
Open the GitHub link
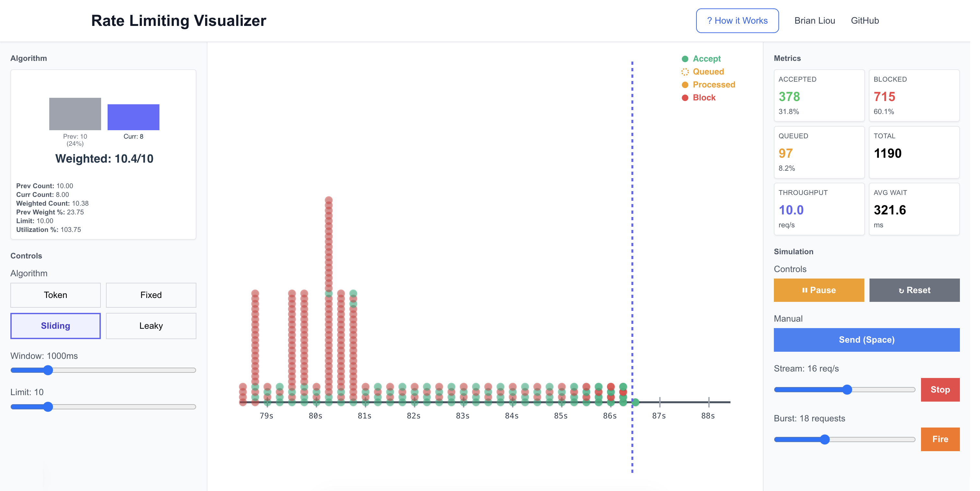(x=864, y=20)
